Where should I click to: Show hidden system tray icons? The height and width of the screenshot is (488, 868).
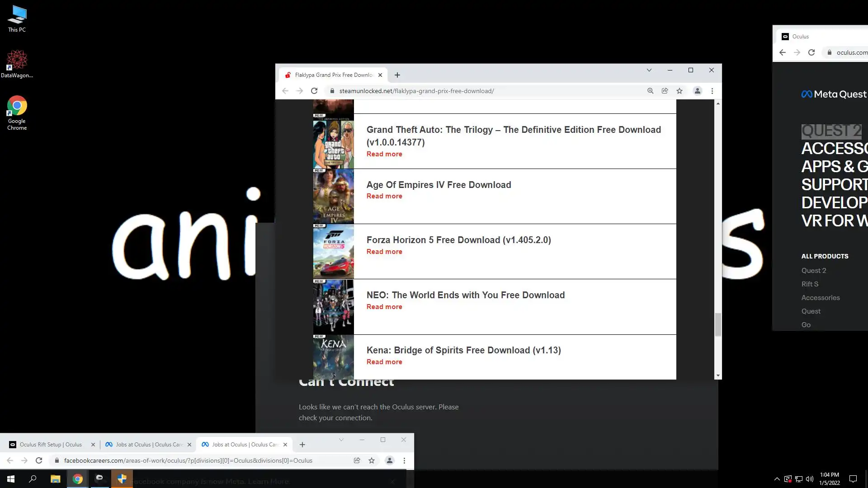point(777,479)
